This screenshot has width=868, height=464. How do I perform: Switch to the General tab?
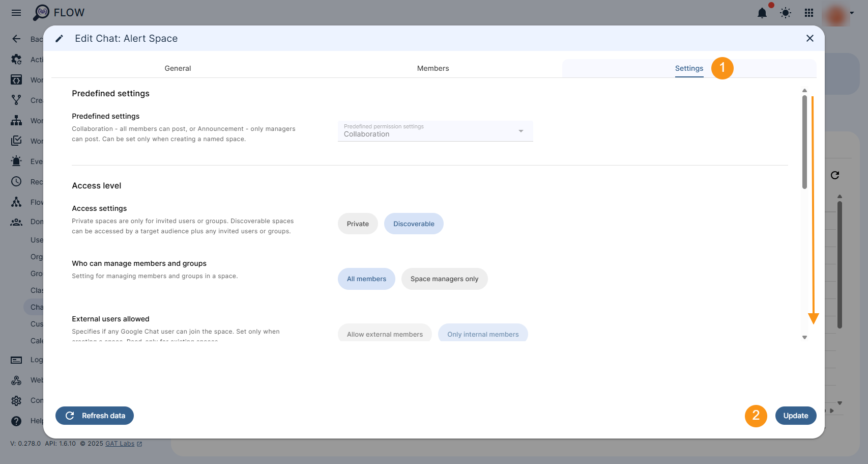(x=178, y=68)
